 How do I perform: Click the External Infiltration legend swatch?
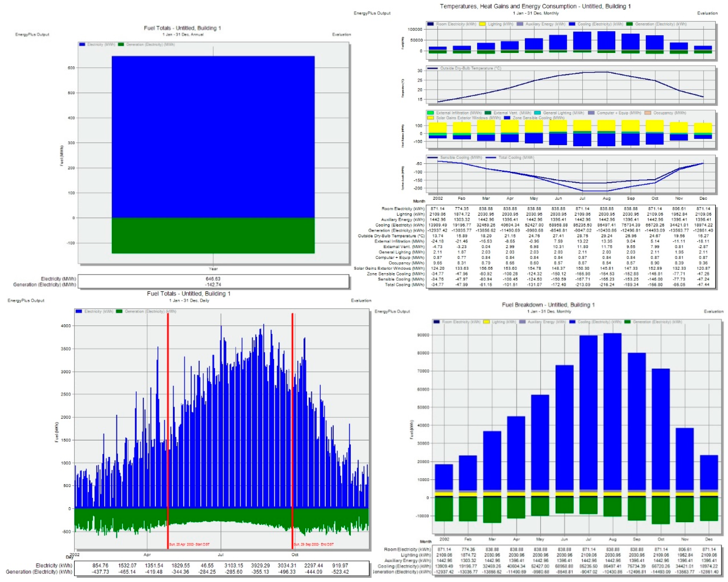pos(430,113)
